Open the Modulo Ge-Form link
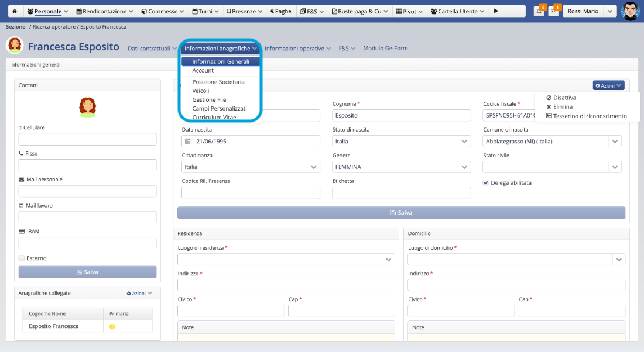 click(385, 49)
